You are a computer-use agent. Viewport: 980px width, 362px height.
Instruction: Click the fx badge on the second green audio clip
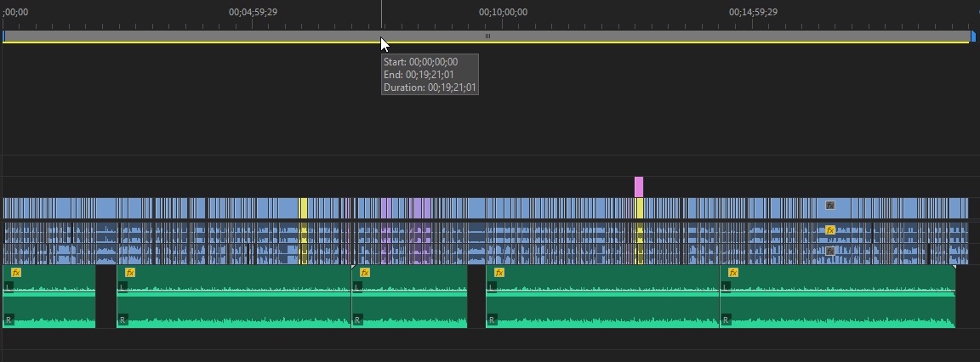(x=130, y=273)
